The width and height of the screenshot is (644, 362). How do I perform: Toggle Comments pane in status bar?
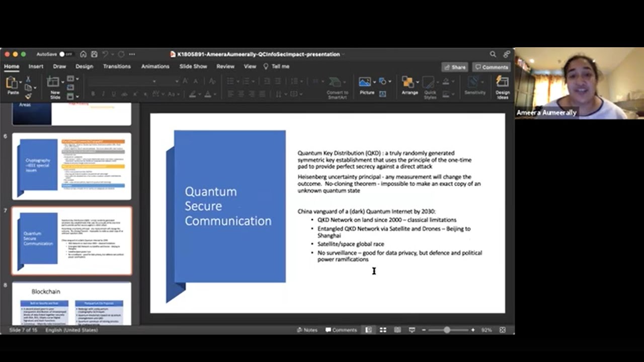(341, 330)
